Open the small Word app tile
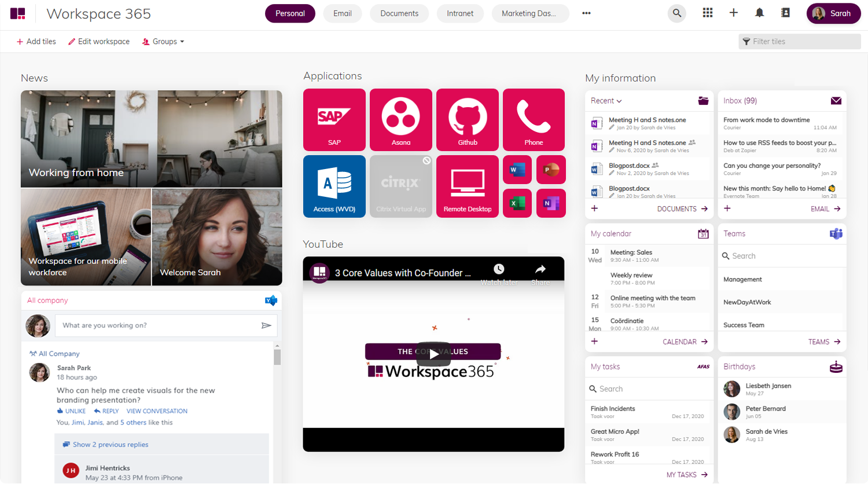868x484 pixels. pos(517,170)
